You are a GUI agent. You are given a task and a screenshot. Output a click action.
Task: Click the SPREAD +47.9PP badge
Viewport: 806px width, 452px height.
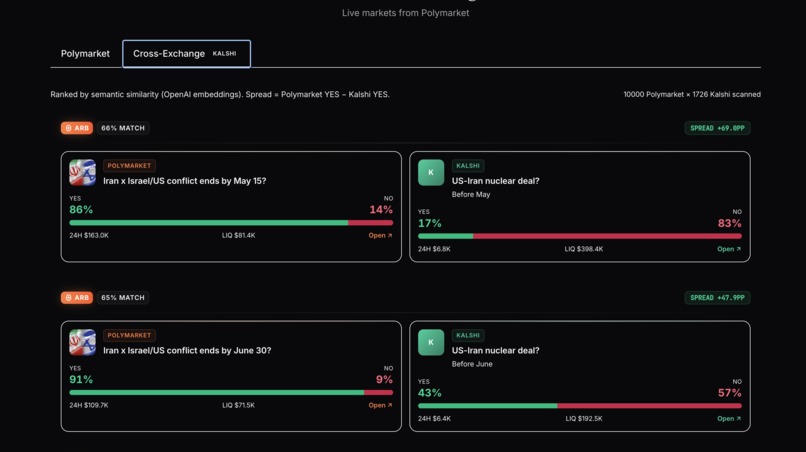(x=717, y=298)
